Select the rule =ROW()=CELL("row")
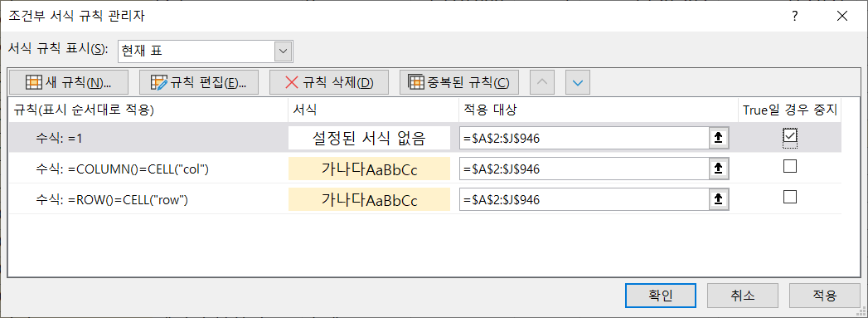This screenshot has width=868, height=318. (112, 199)
